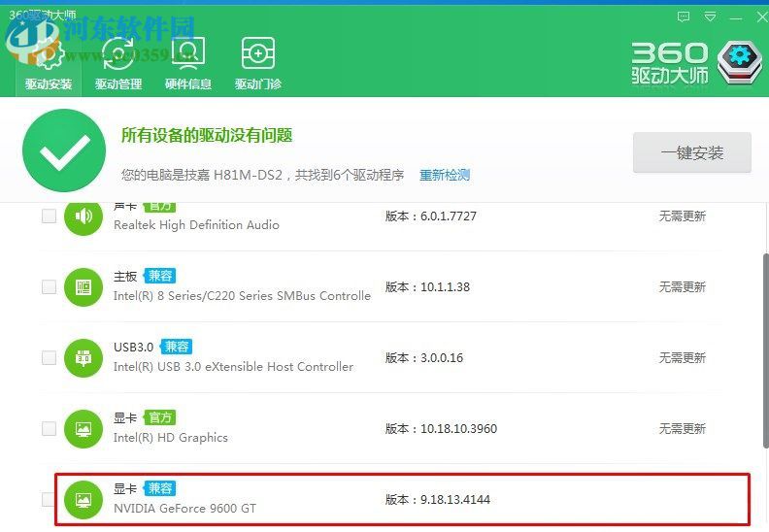Tick the Intel SMBus Controller checkbox
Screen dimensions: 769x532
50,286
